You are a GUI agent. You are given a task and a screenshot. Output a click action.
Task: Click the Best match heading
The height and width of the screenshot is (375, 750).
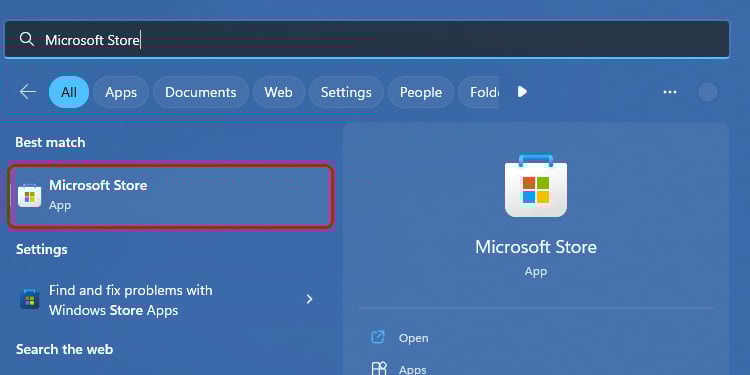[x=50, y=143]
